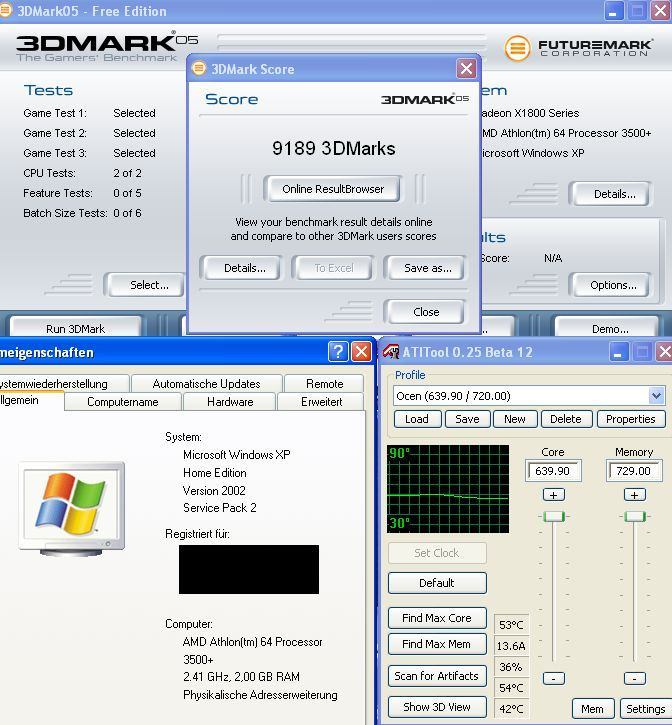Minimize the 3DMark05 main window

[x=614, y=11]
